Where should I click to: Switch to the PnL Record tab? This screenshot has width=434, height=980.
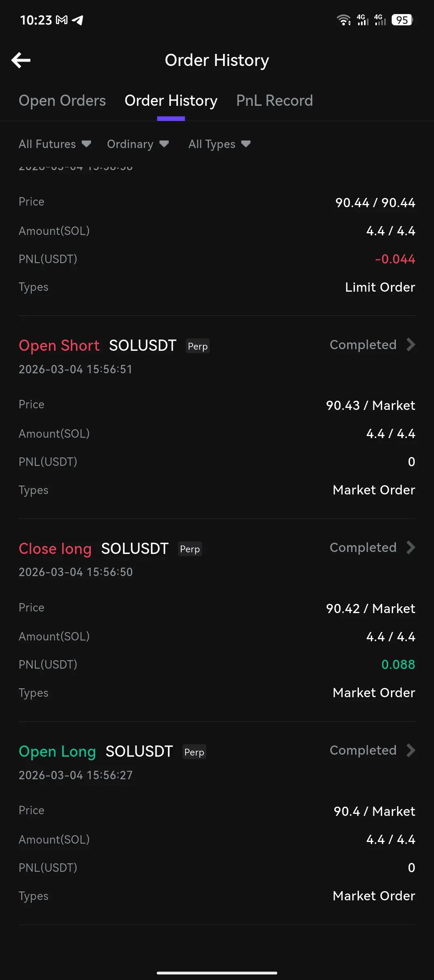[x=274, y=101]
